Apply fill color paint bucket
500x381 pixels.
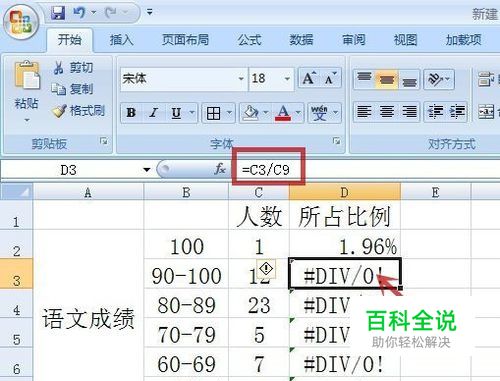point(251,113)
